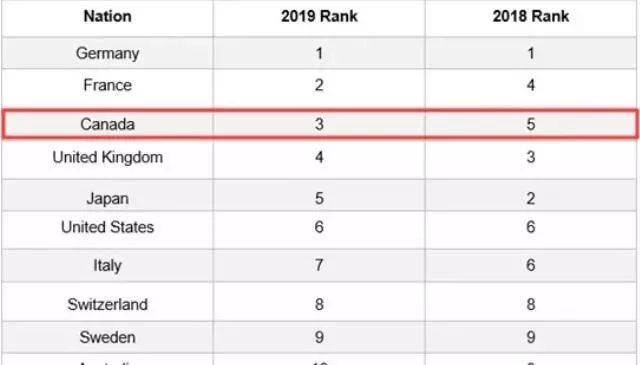Click the 2018 Rank column header
The height and width of the screenshot is (365, 640).
pyautogui.click(x=531, y=16)
